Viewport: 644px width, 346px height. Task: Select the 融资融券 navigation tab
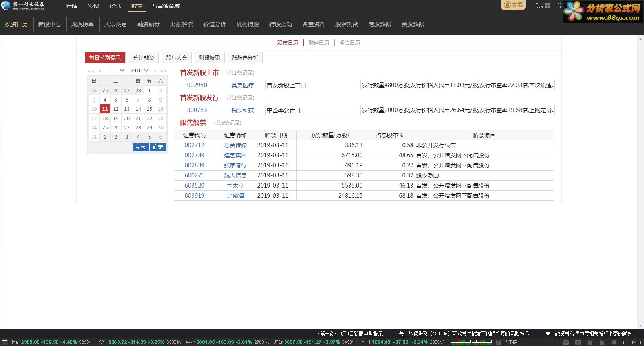coord(149,24)
